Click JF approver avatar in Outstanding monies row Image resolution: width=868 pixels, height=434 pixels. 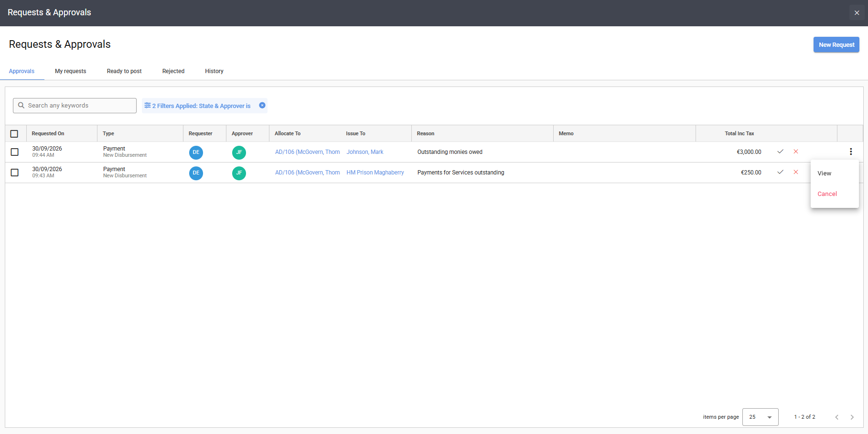pyautogui.click(x=239, y=152)
